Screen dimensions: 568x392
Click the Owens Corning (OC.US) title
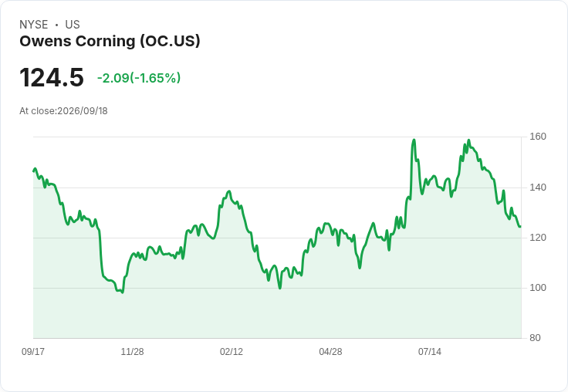pos(110,42)
